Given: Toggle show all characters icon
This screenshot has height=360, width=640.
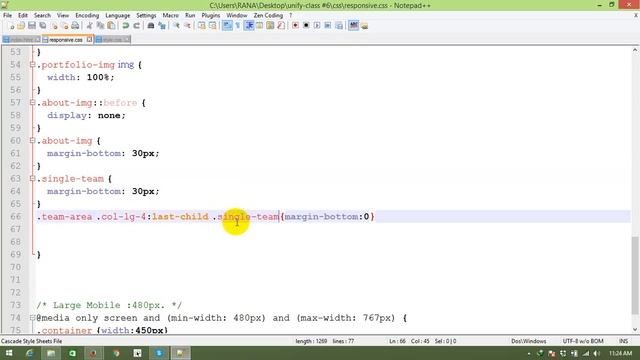Looking at the screenshot, I should [238, 26].
